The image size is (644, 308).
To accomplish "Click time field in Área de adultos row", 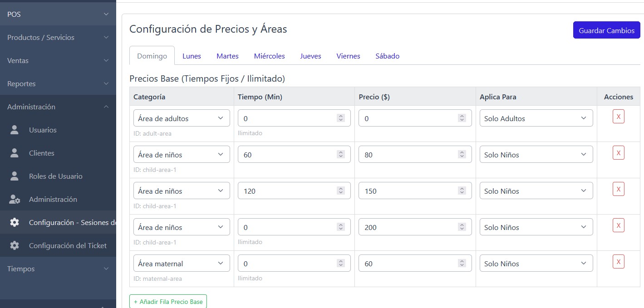I will click(x=294, y=118).
